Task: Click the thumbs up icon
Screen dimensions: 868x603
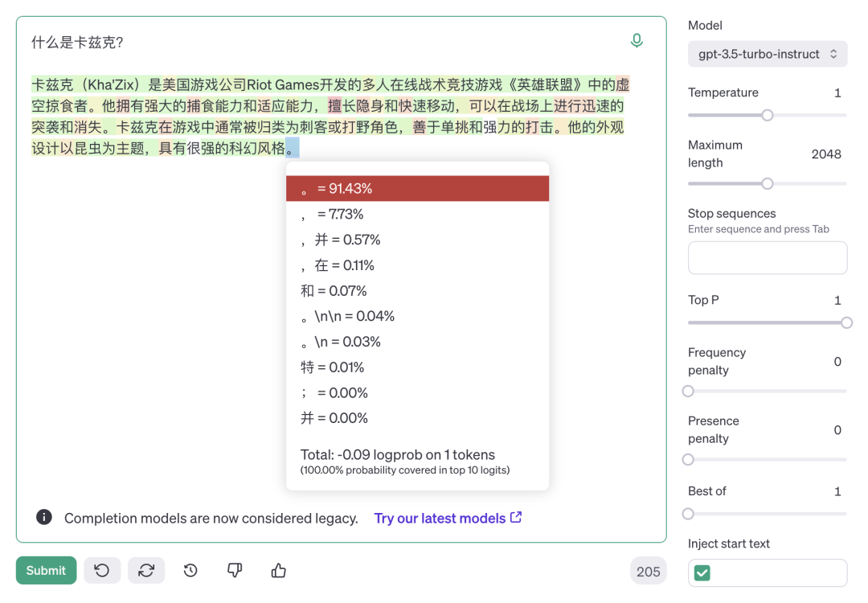Action: click(x=278, y=570)
